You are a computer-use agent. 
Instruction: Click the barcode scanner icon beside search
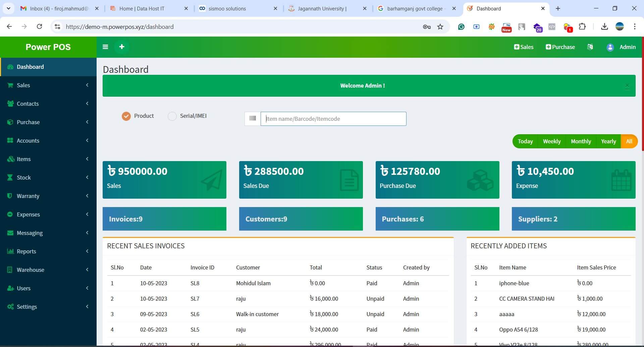[253, 118]
